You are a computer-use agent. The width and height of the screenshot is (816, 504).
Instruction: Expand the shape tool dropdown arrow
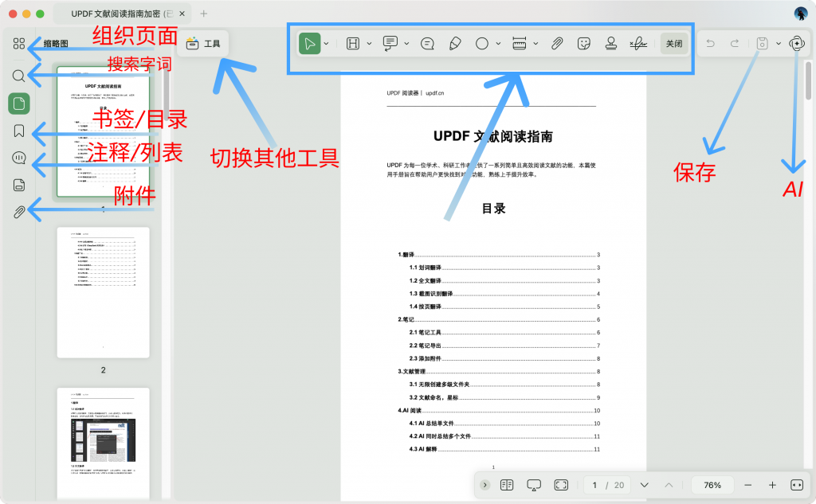(x=499, y=44)
